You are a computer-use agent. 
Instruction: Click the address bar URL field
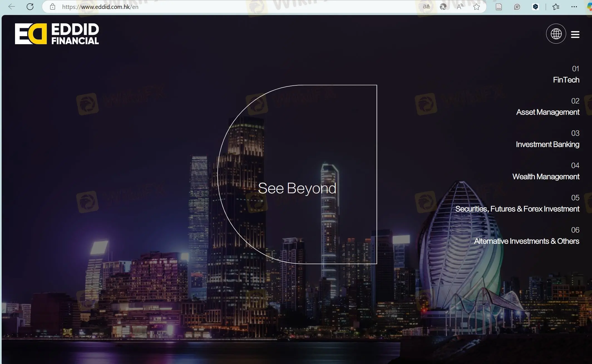tap(223, 7)
